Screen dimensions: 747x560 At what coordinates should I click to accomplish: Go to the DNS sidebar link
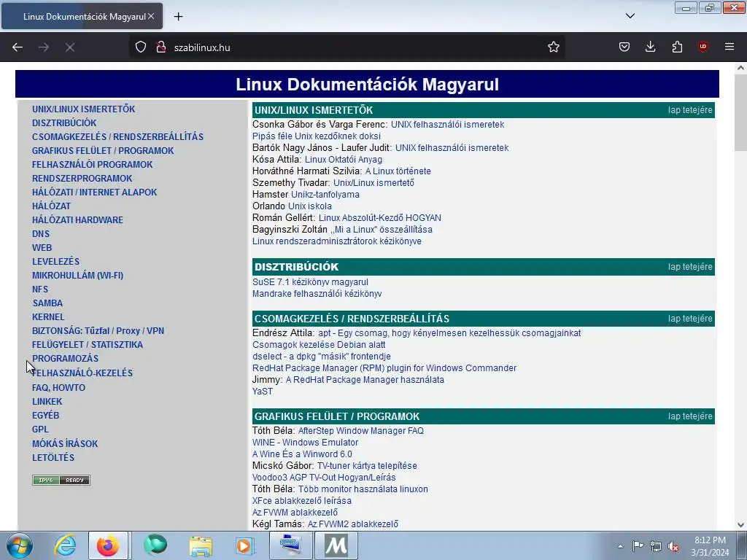click(x=41, y=234)
